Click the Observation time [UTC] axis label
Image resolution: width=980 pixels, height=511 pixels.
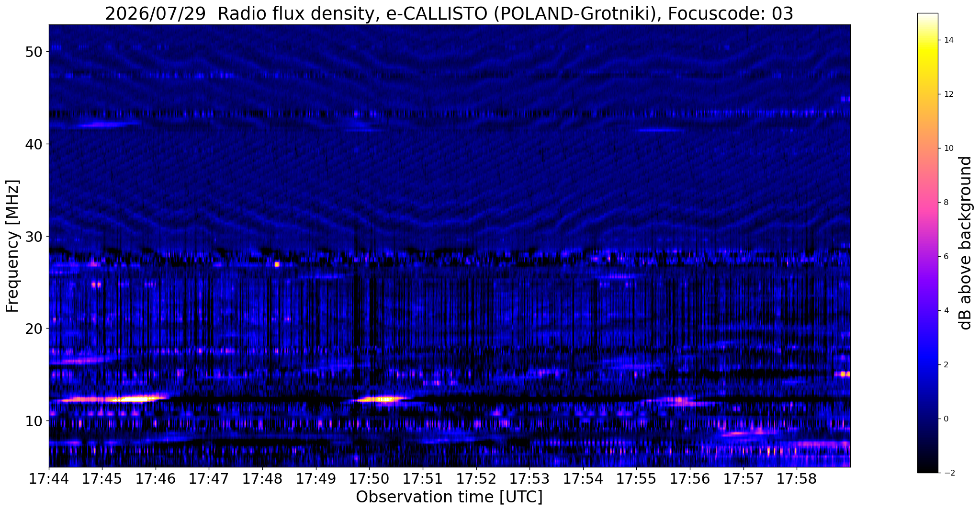[449, 497]
